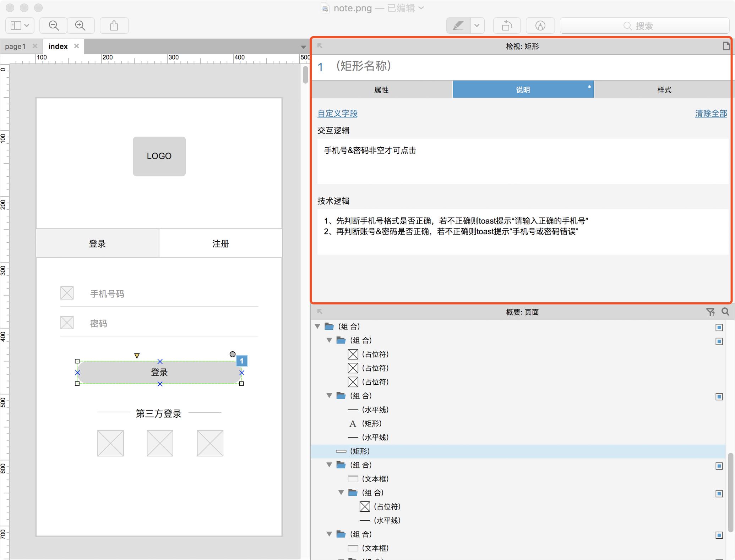Collapse the topmost 组合 tree group
735x560 pixels.
point(317,326)
